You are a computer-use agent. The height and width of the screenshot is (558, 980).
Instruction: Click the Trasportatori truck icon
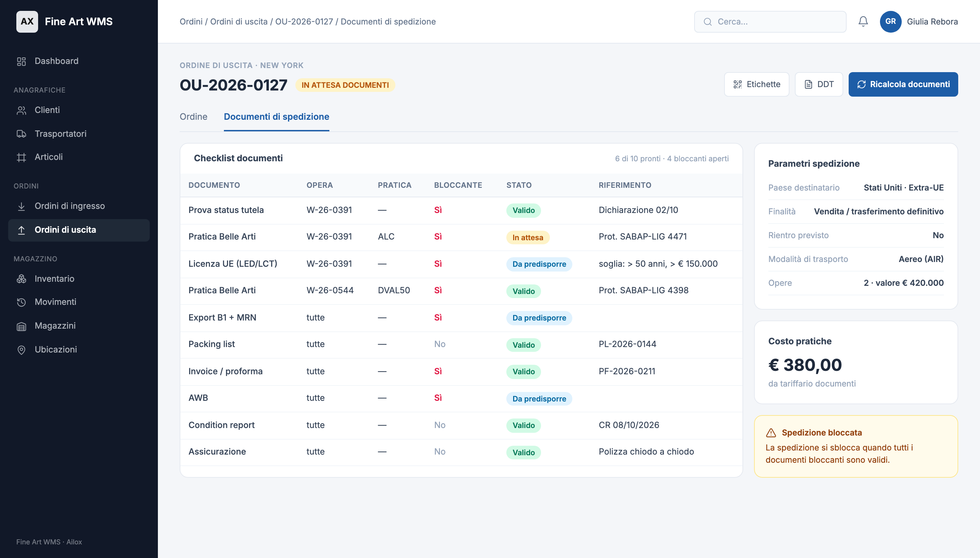(x=21, y=134)
